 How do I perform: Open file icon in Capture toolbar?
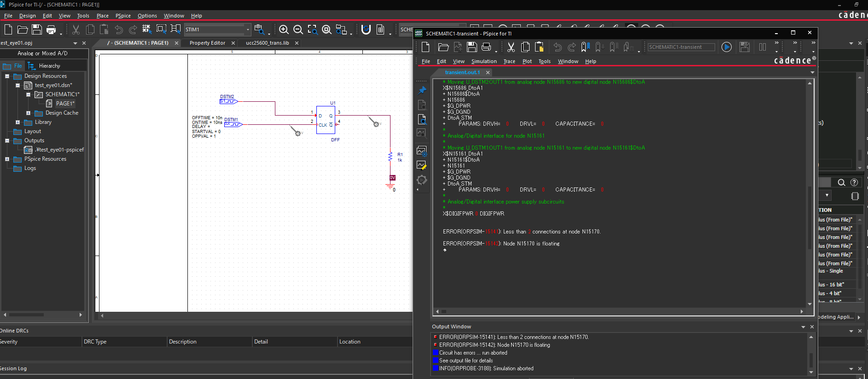23,29
